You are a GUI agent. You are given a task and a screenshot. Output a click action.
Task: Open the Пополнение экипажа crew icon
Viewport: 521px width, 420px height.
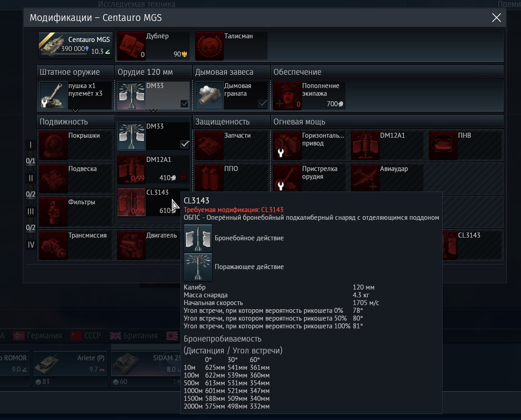[x=288, y=95]
